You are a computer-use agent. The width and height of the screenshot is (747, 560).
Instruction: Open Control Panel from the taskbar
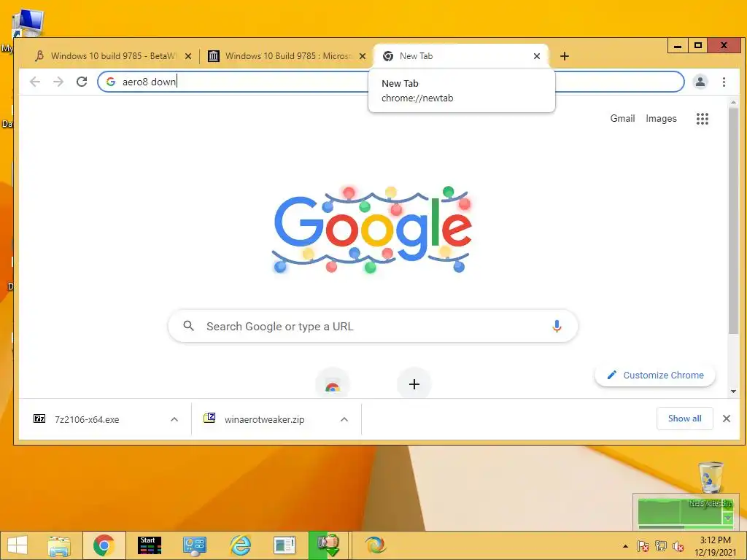(194, 545)
